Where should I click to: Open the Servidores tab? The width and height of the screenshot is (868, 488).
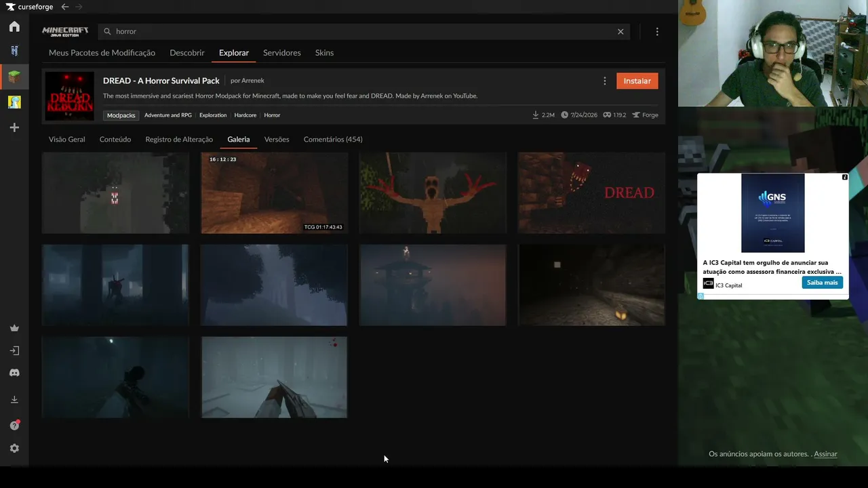(x=282, y=53)
